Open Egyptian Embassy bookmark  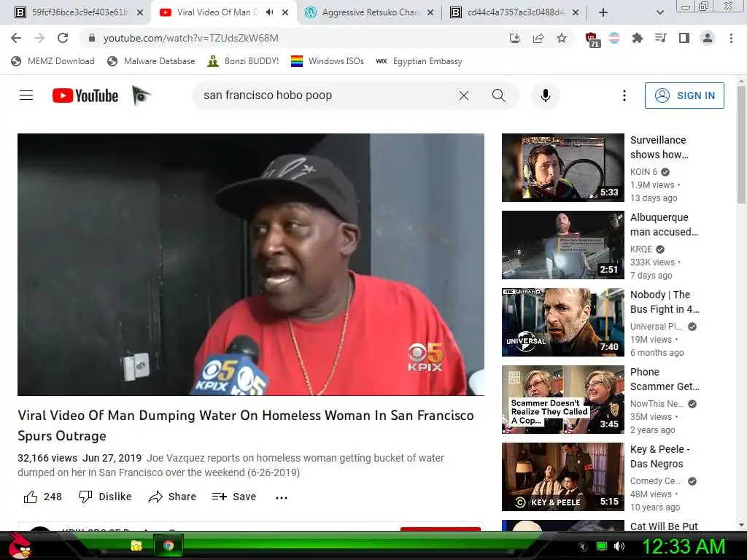(x=419, y=61)
